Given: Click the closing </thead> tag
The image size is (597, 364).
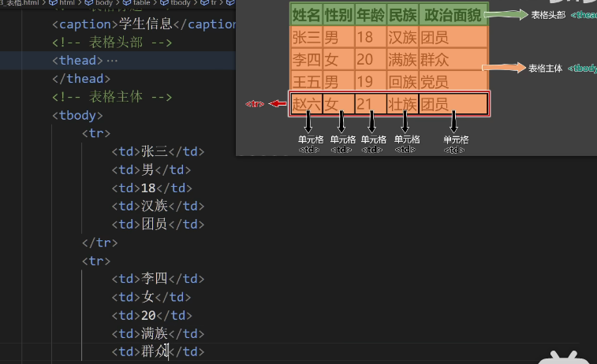Looking at the screenshot, I should tap(81, 79).
